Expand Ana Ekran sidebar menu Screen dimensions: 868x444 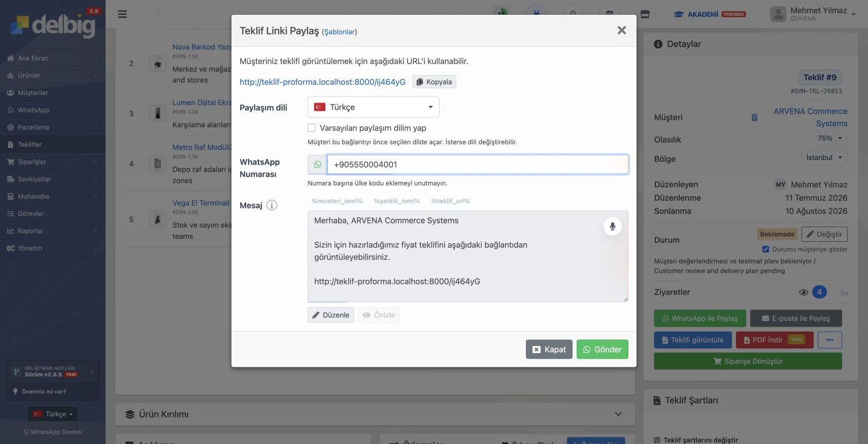pyautogui.click(x=53, y=58)
